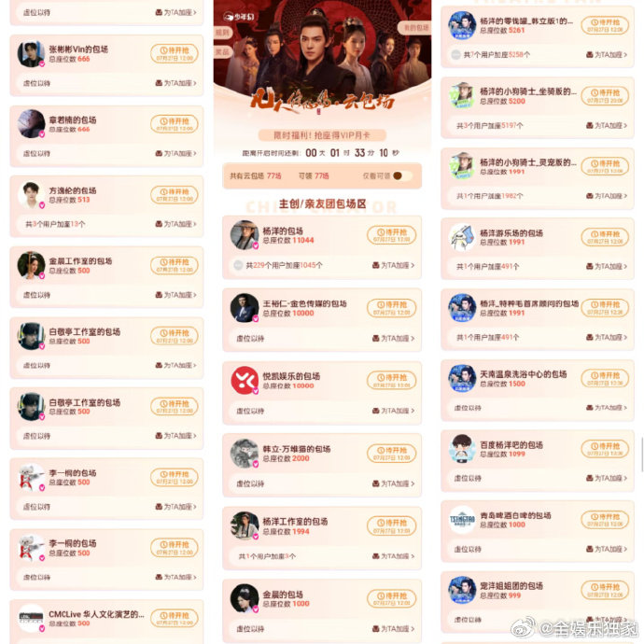Click the 百度杨洋吧 cartoon avatar
The height and width of the screenshot is (644, 644).
tap(462, 449)
